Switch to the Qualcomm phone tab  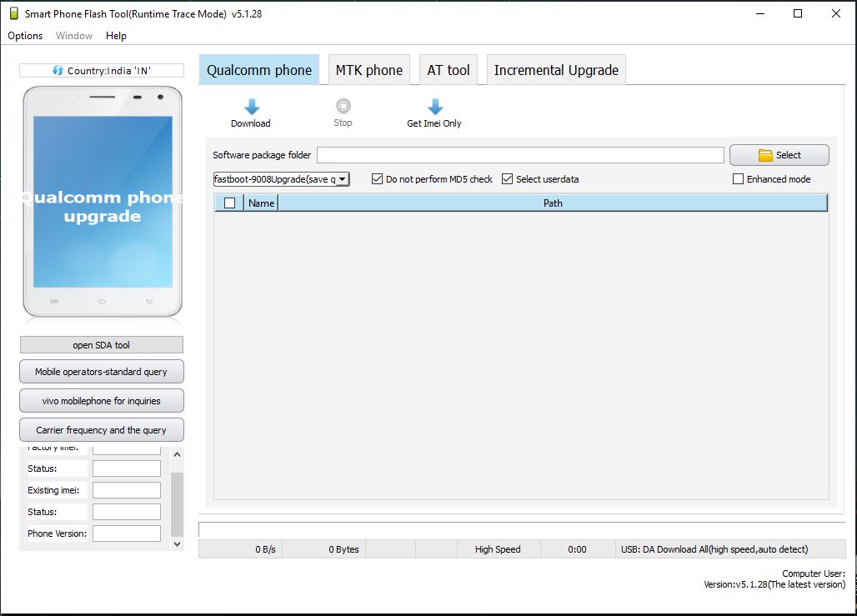coord(259,70)
